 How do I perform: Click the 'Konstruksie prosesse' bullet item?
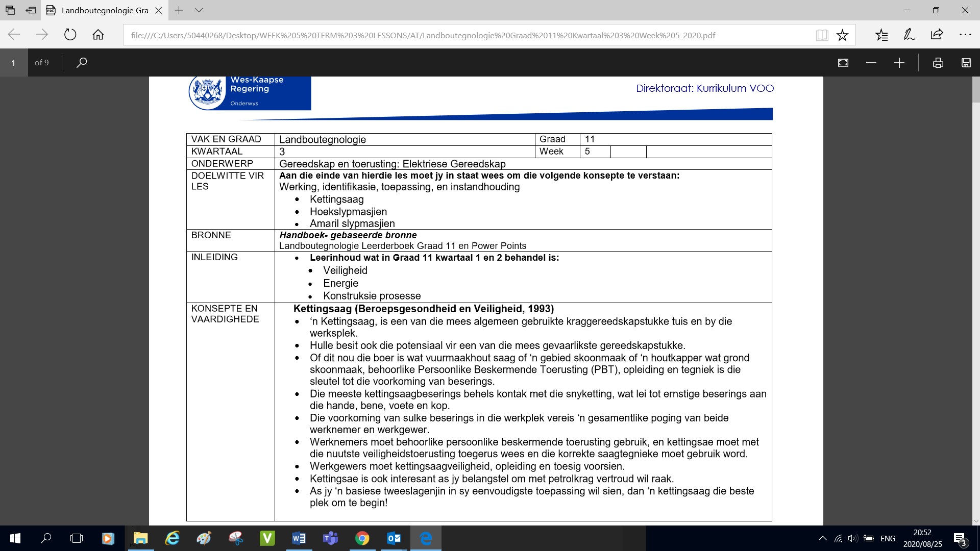coord(372,296)
